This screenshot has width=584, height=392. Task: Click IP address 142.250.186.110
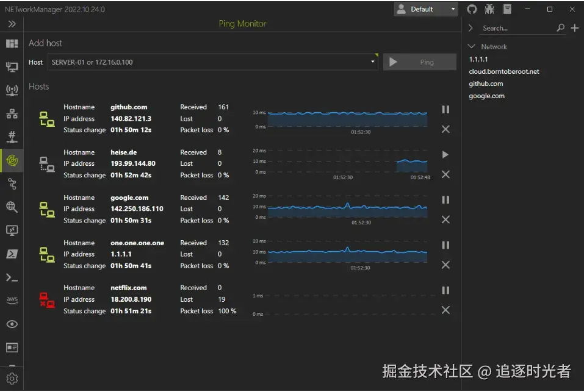(137, 209)
